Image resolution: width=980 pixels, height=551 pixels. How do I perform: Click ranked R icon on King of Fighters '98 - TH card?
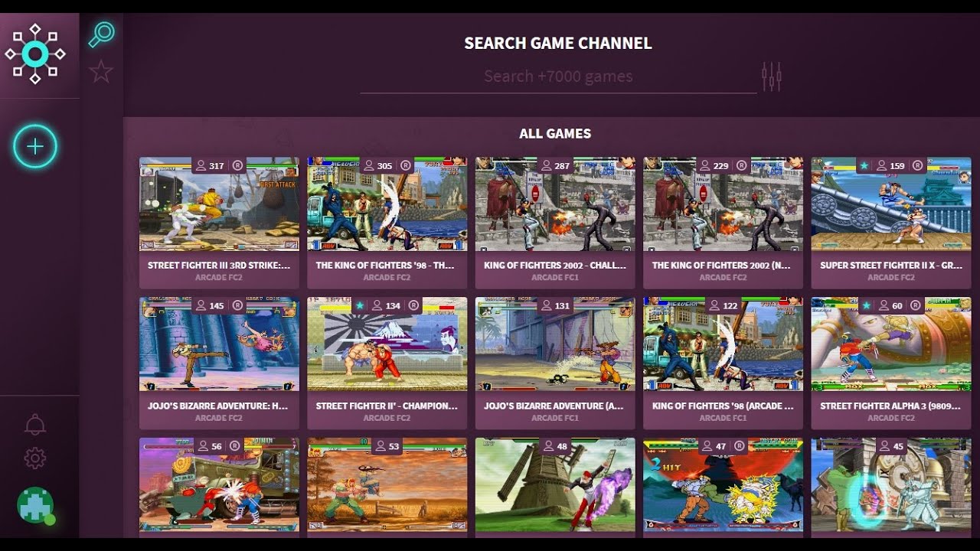(406, 165)
